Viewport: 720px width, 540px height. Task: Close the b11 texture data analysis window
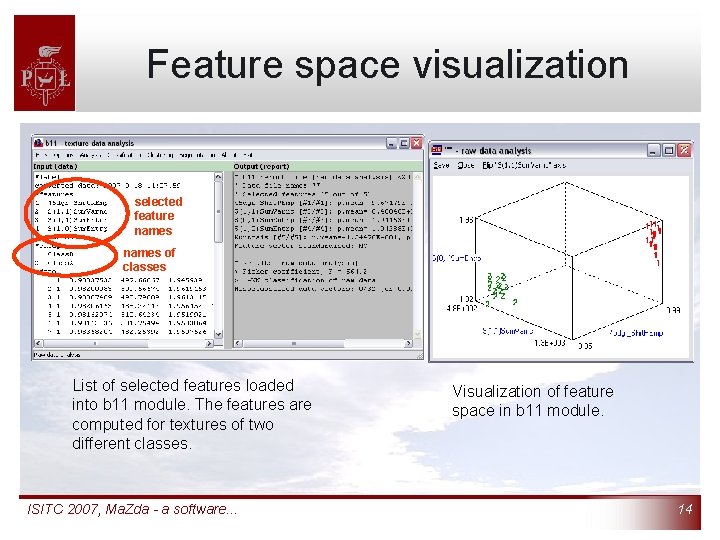[x=416, y=143]
